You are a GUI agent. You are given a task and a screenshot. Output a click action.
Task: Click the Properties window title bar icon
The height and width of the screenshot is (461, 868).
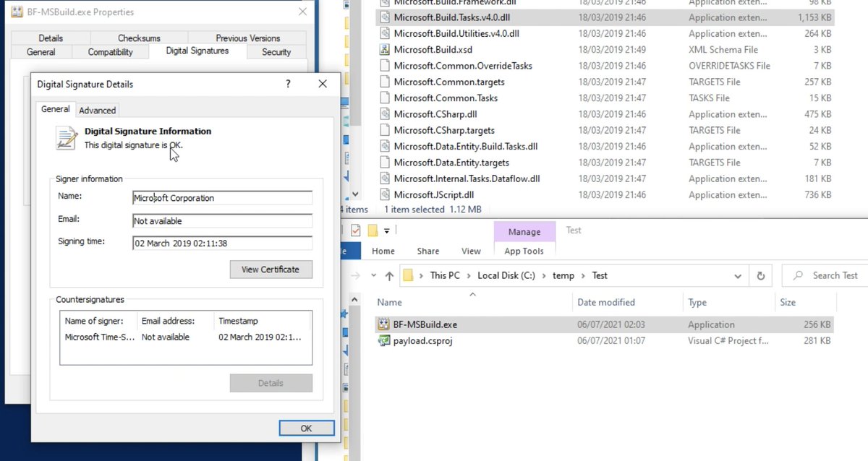click(x=17, y=12)
